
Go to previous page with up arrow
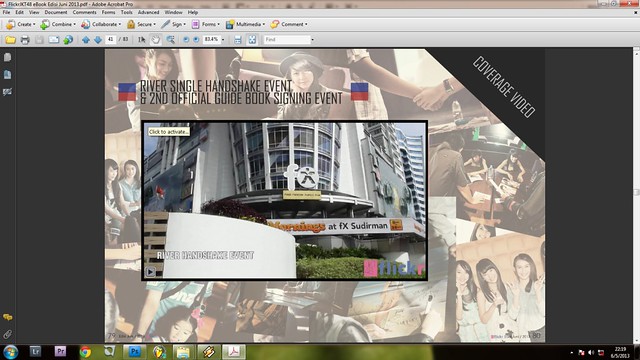pyautogui.click(x=86, y=40)
